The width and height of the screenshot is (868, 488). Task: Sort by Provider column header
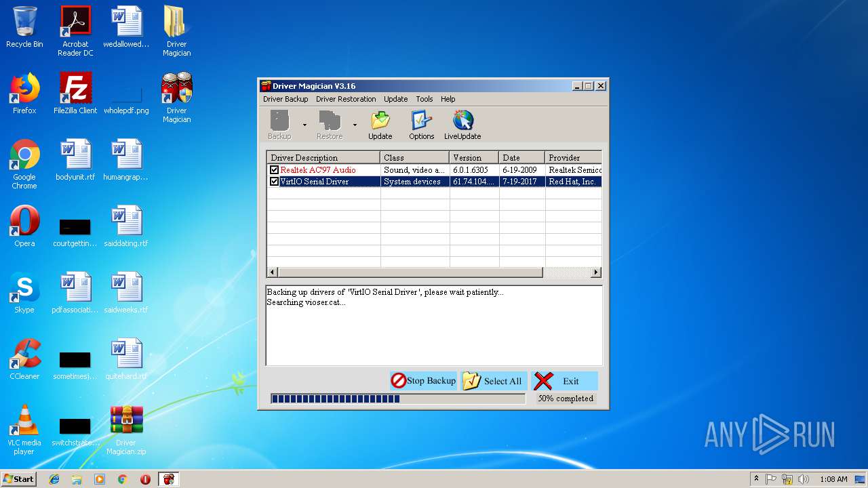point(573,157)
